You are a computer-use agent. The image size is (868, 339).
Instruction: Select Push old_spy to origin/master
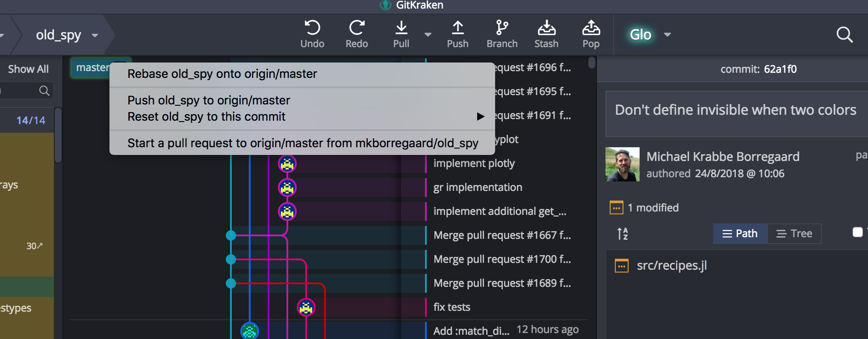tap(302, 100)
